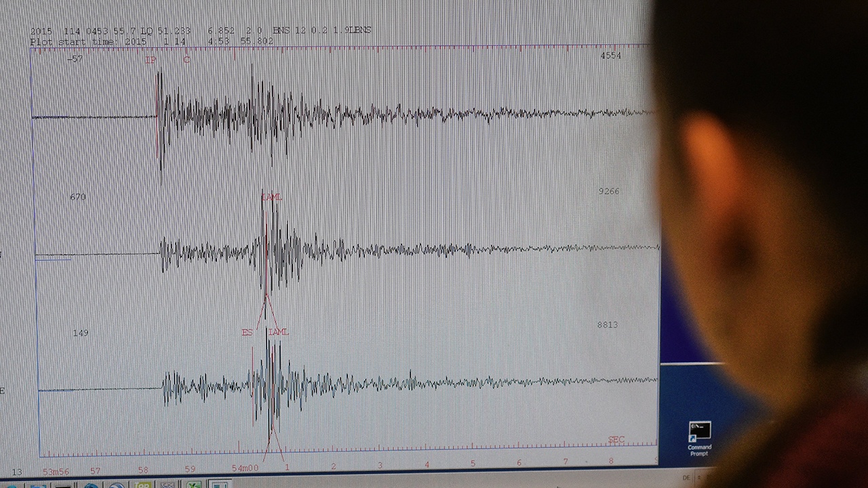The height and width of the screenshot is (488, 868).
Task: Click the offset value -57
Action: [x=75, y=59]
